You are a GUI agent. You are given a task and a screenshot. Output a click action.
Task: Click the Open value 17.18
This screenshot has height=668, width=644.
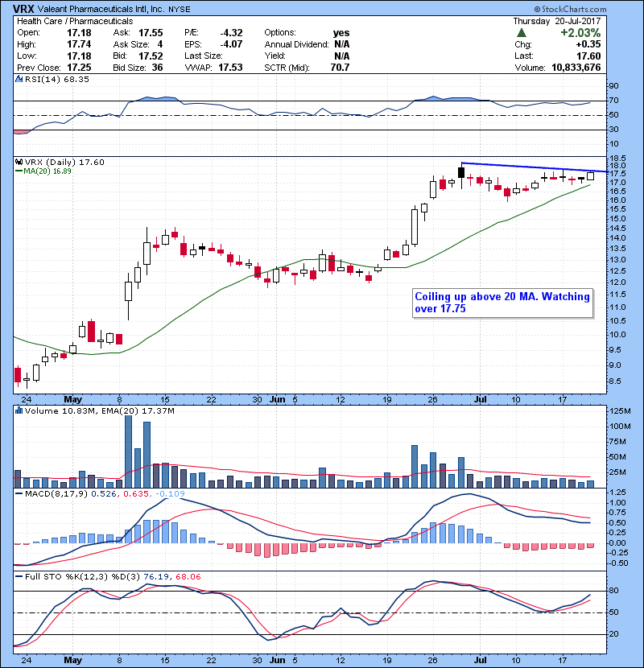(x=79, y=33)
